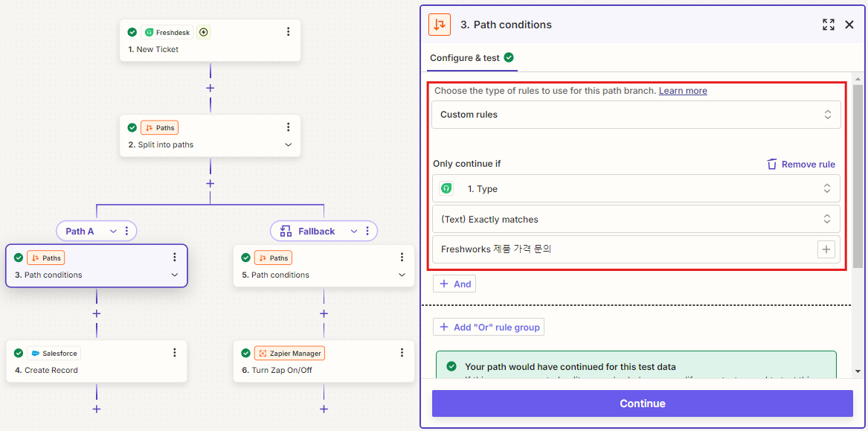
Task: Click the Paths badge on Split into paths step
Action: click(x=159, y=127)
